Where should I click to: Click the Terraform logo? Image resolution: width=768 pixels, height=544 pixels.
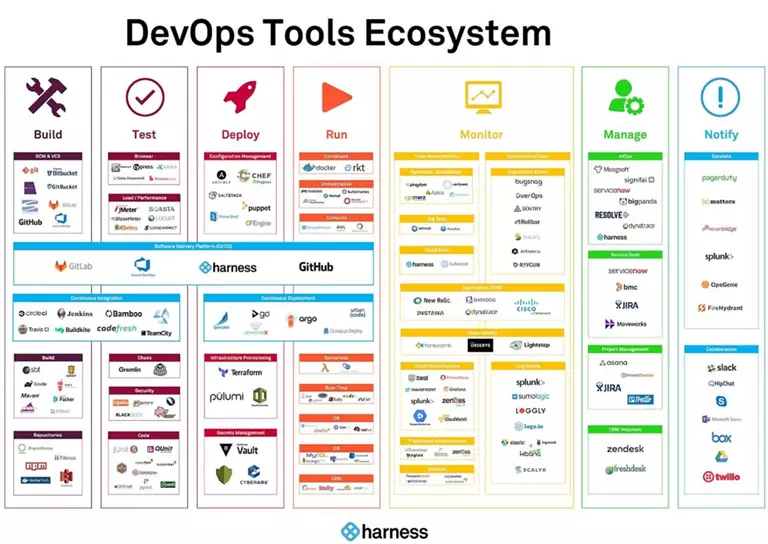[240, 372]
